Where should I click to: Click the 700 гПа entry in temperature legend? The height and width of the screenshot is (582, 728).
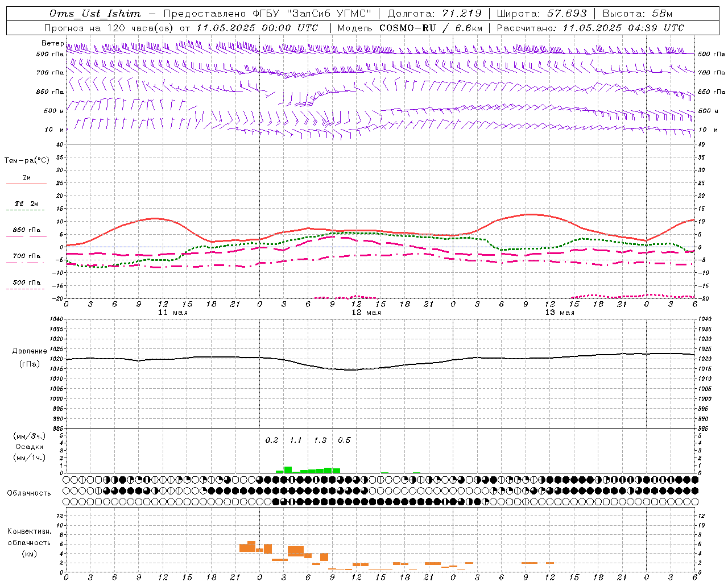click(26, 256)
